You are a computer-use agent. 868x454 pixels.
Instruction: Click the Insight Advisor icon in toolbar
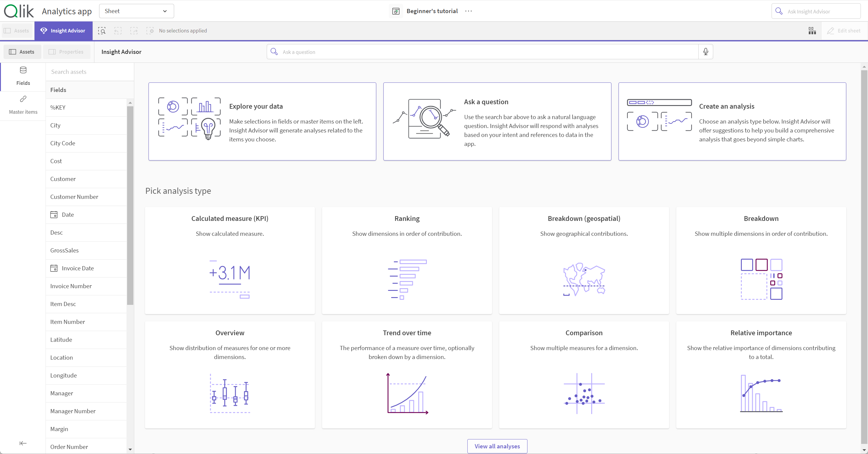63,30
